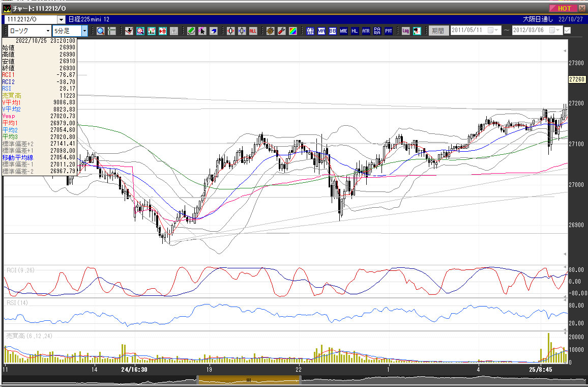The width and height of the screenshot is (588, 387).
Task: Toggle the ATR indicator button
Action: pyautogui.click(x=366, y=31)
